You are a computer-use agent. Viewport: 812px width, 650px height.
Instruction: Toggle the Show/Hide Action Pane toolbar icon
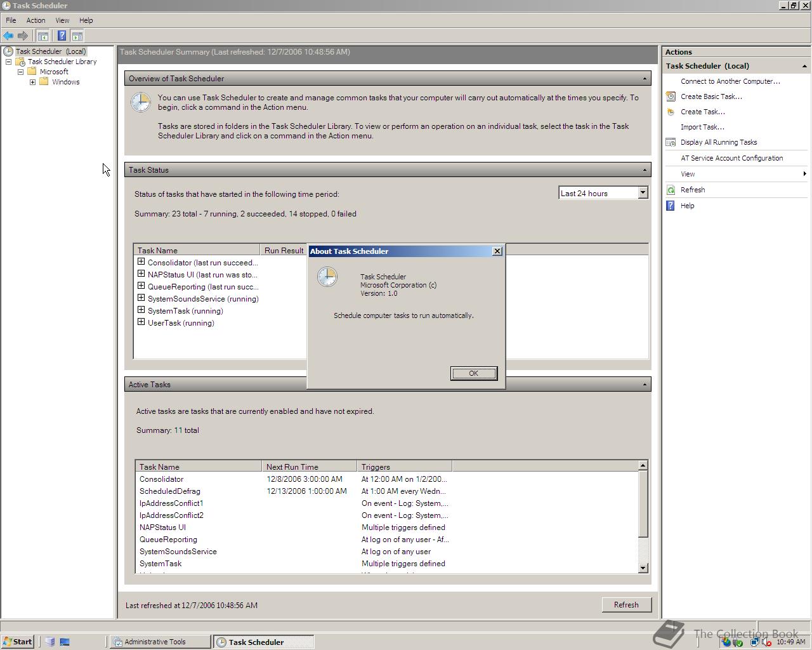coord(77,36)
